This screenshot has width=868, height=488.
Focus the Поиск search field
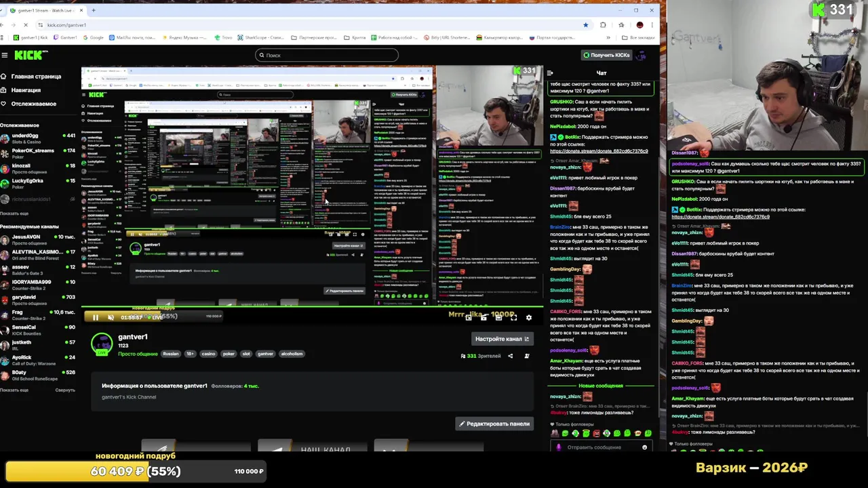coord(327,55)
